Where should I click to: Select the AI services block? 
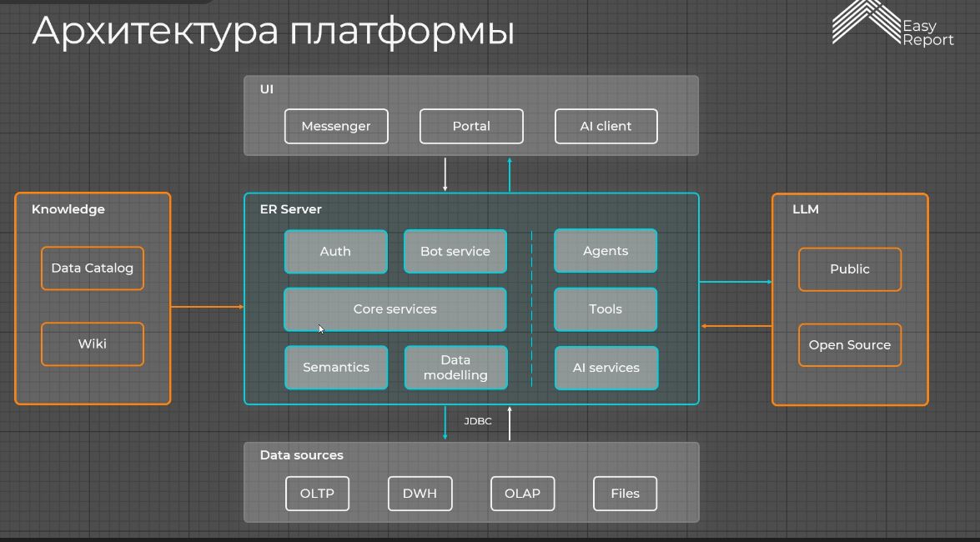606,368
